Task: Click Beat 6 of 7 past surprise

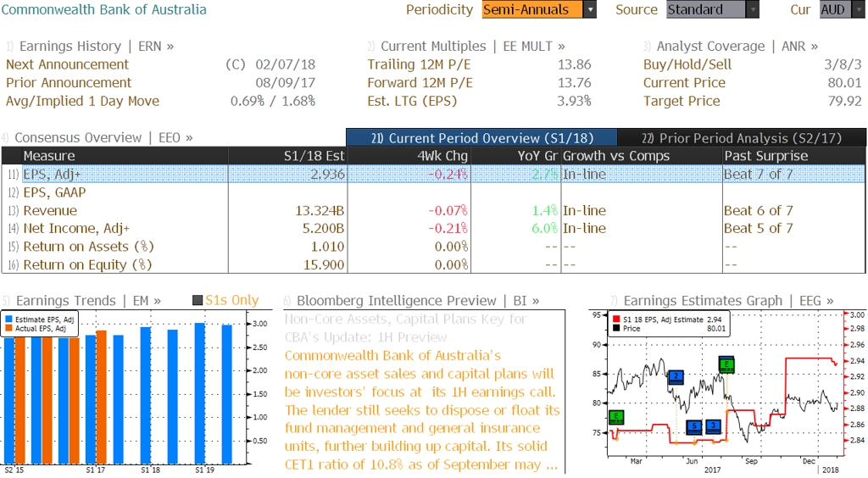Action: click(759, 210)
